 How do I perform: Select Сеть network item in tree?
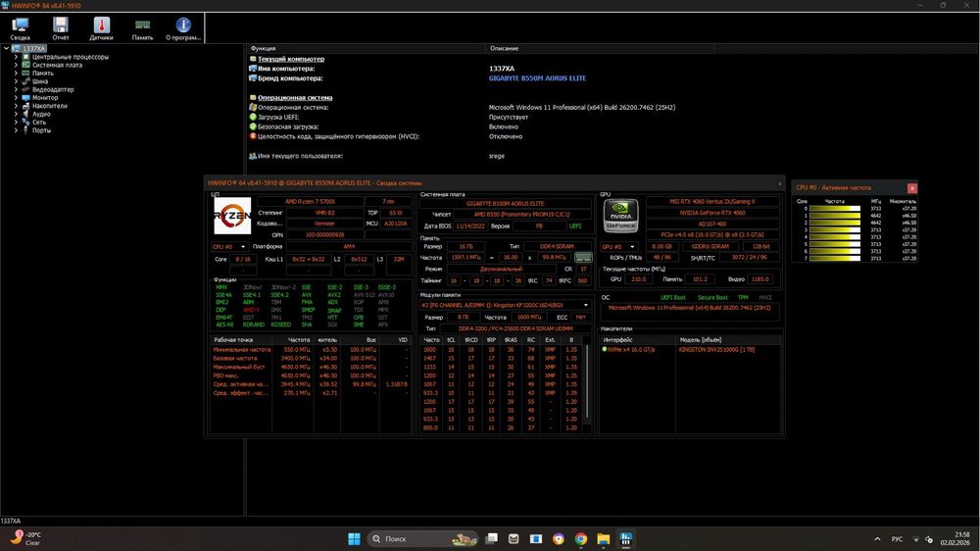(39, 122)
